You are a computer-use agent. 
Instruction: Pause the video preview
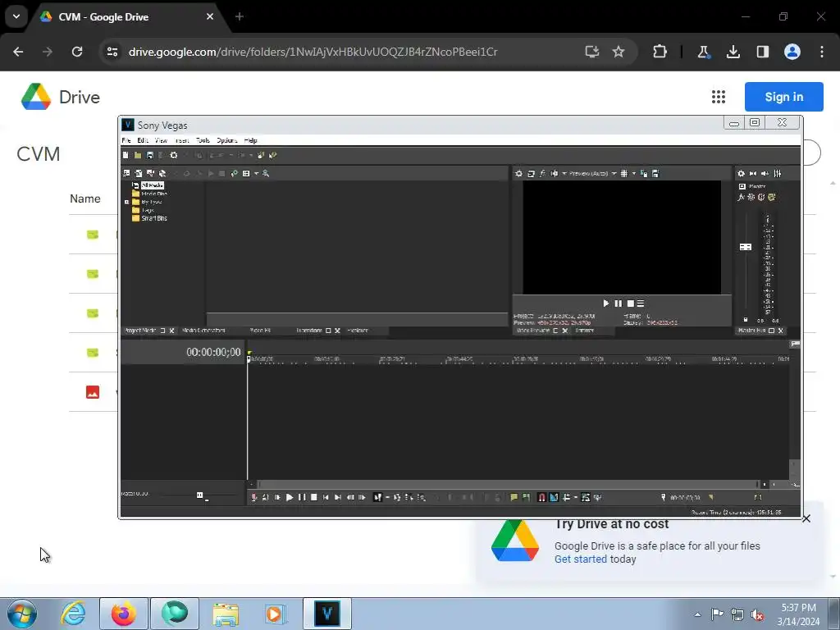pyautogui.click(x=619, y=304)
